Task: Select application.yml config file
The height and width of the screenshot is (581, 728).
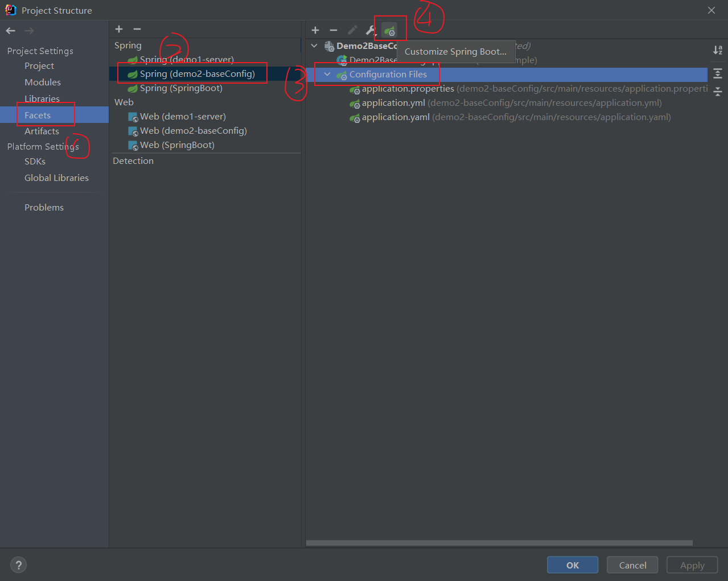Action: [393, 103]
